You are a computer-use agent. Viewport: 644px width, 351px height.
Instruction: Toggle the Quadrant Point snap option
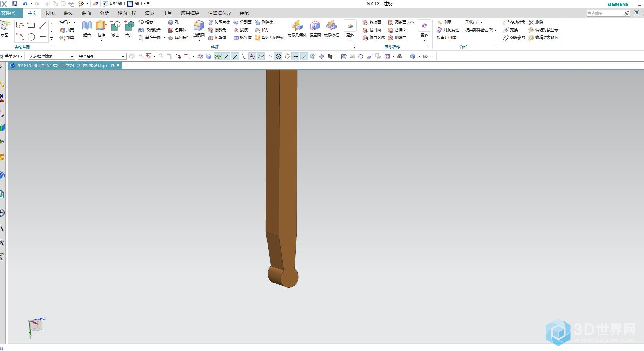pyautogui.click(x=287, y=56)
